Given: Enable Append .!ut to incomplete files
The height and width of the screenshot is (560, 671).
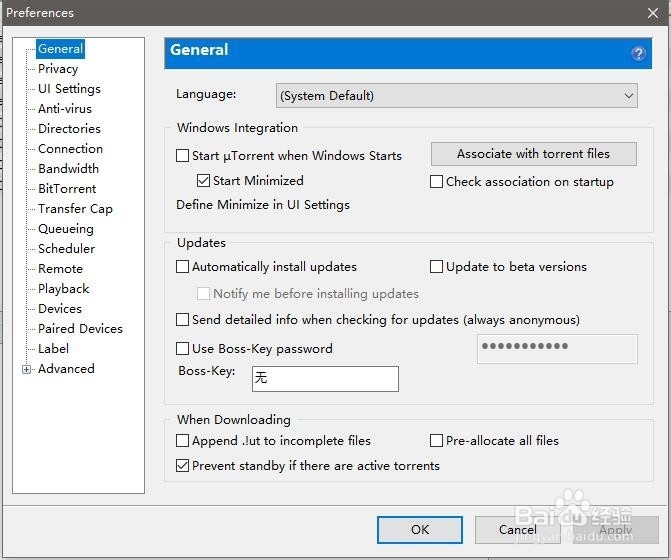Looking at the screenshot, I should (183, 440).
